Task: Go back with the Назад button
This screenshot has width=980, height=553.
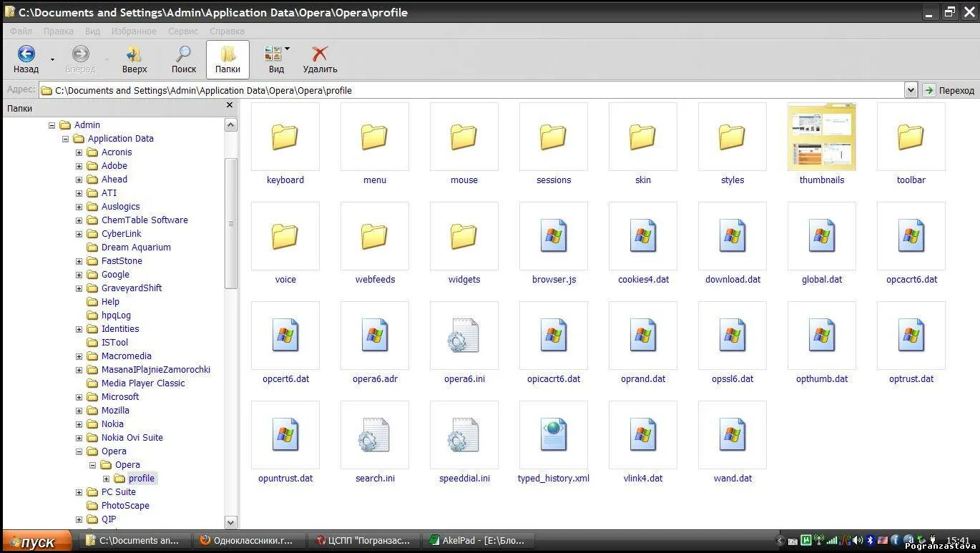Action: click(x=26, y=59)
